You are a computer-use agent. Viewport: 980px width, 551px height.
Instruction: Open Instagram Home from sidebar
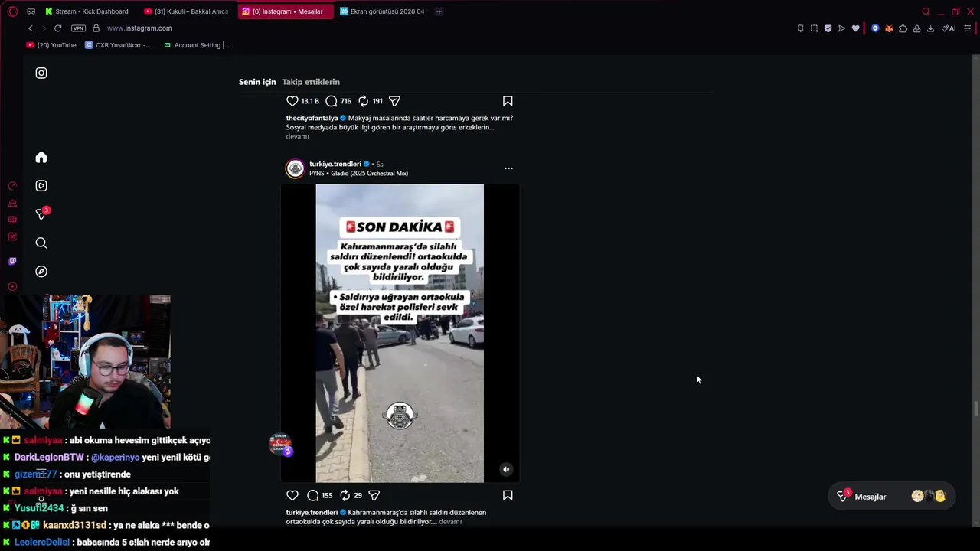(x=41, y=158)
